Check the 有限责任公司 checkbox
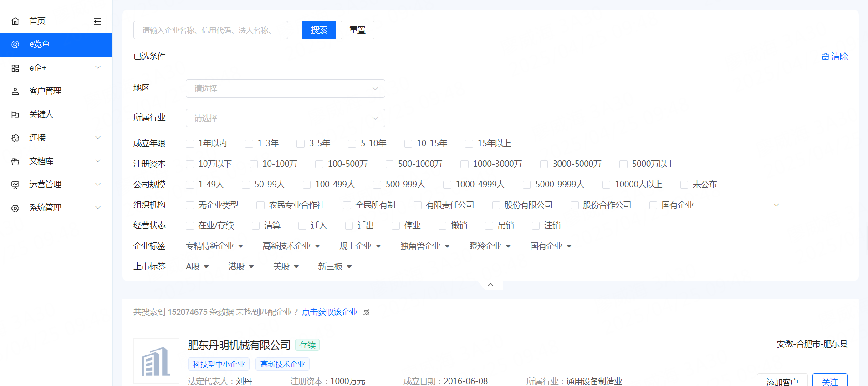The height and width of the screenshot is (386, 868). pos(417,205)
